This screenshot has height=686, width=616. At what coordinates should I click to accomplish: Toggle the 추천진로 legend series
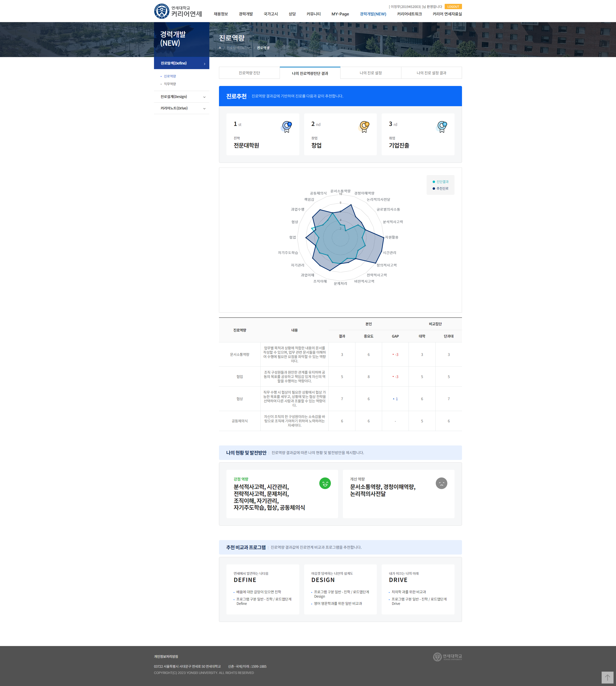tap(440, 189)
